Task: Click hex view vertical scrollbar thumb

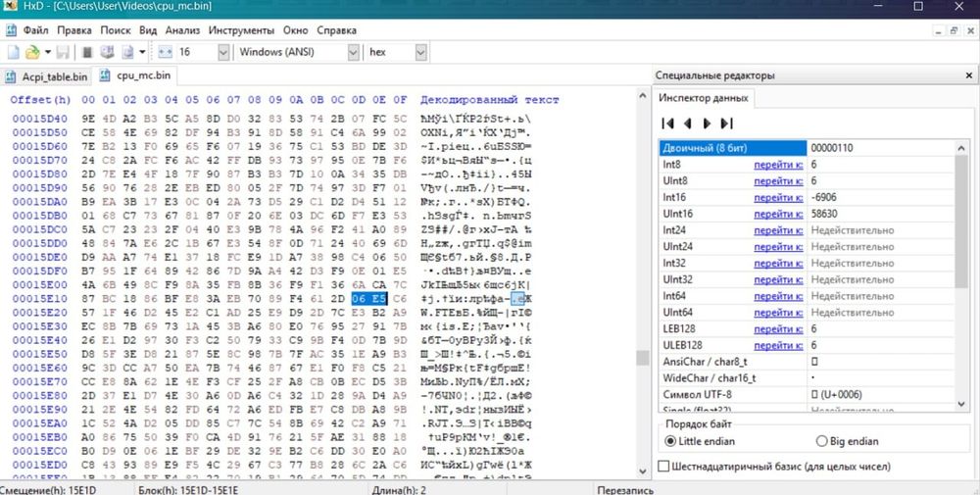Action: 643,358
